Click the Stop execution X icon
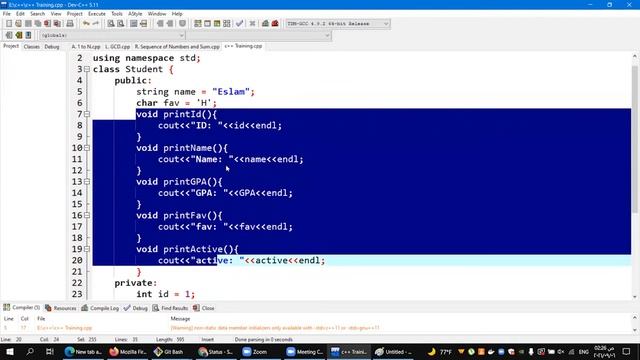Screen dimensions: 640x360 (252, 24)
